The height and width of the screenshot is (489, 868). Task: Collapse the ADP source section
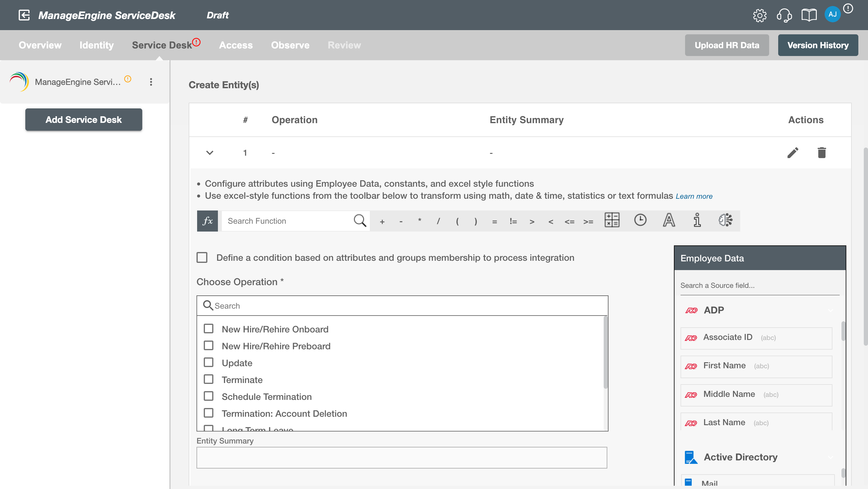[x=830, y=310]
